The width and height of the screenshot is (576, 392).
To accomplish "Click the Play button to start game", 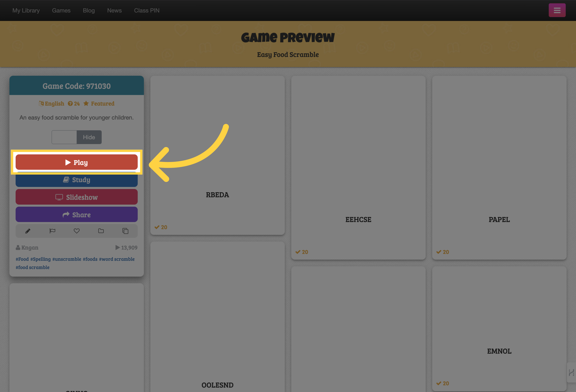I will click(77, 162).
